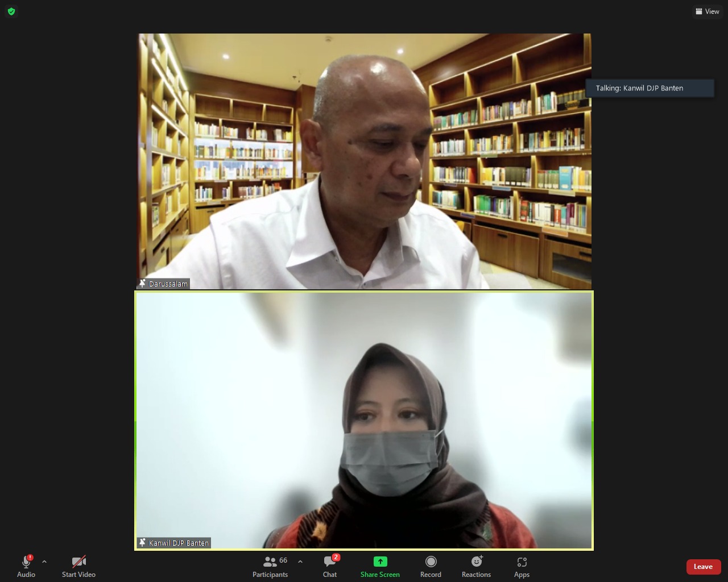
Task: Click the unread badge on Chat
Action: pos(336,557)
